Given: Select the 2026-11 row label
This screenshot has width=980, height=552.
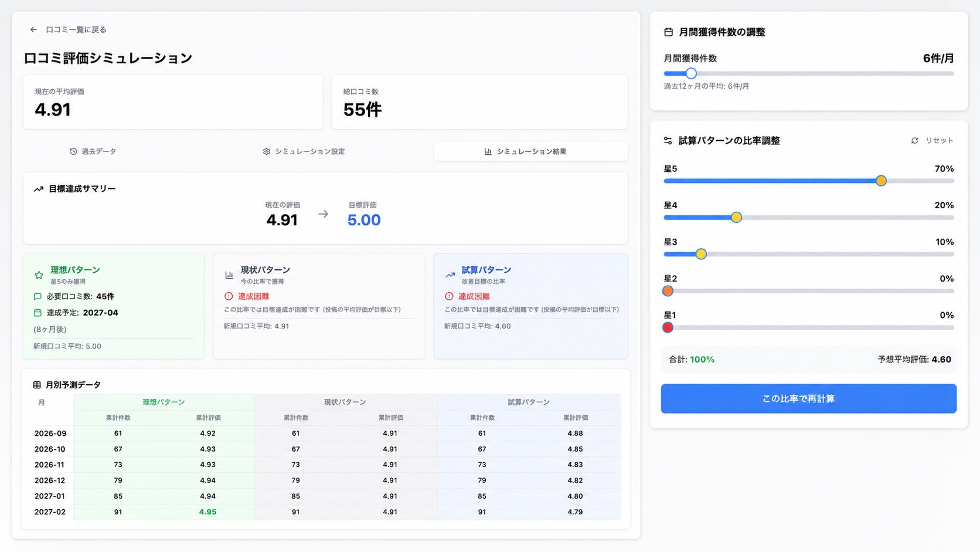Looking at the screenshot, I should tap(49, 465).
